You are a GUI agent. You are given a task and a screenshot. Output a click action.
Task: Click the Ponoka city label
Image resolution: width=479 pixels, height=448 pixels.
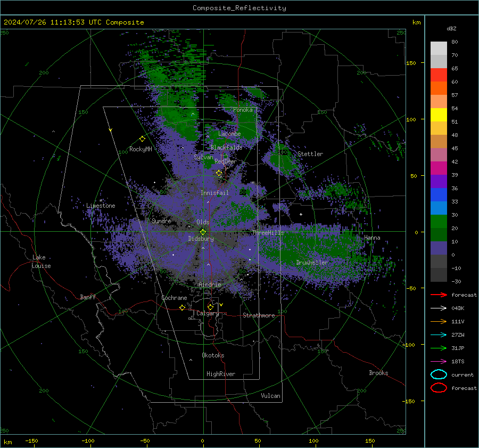(x=243, y=110)
